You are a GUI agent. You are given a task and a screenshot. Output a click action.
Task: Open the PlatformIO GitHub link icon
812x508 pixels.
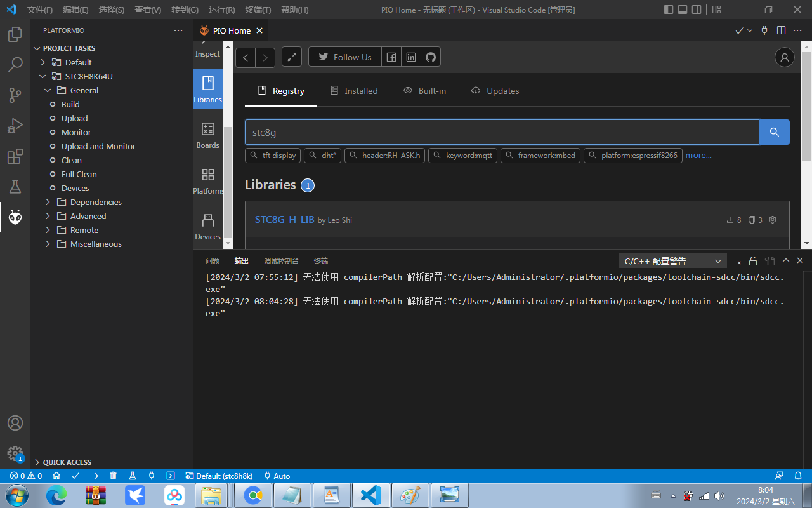click(431, 57)
